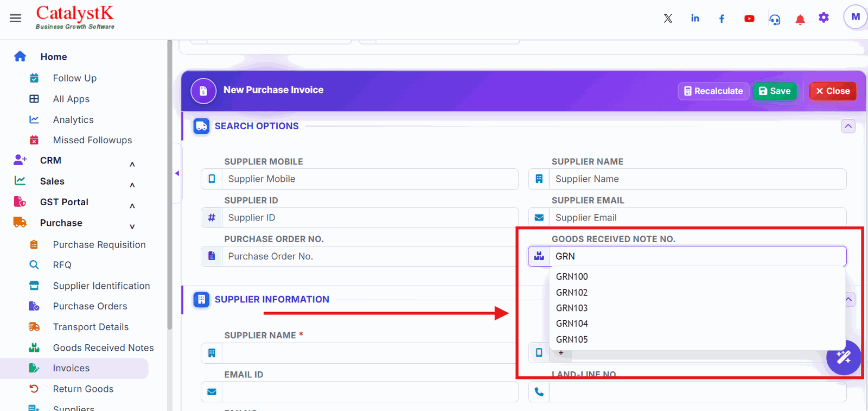Select GRN102 from the suggestion list

[697, 292]
